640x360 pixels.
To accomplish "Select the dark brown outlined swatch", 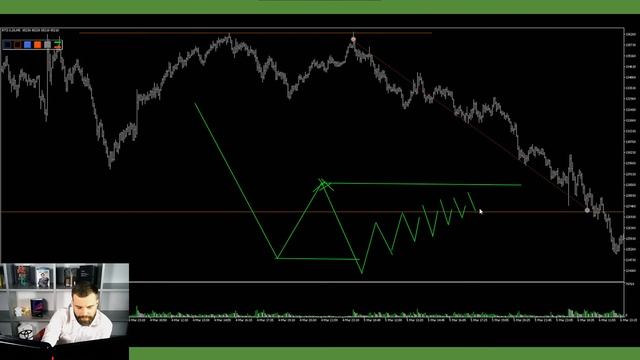I will coord(18,44).
